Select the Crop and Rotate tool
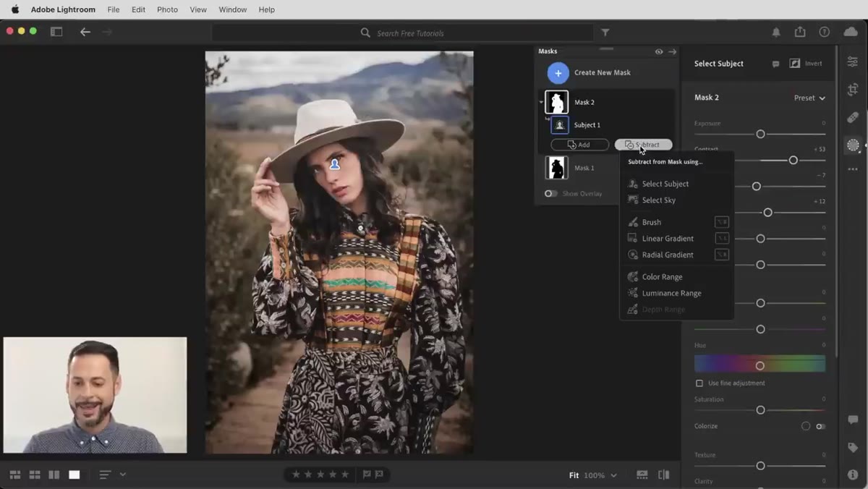 click(x=853, y=90)
